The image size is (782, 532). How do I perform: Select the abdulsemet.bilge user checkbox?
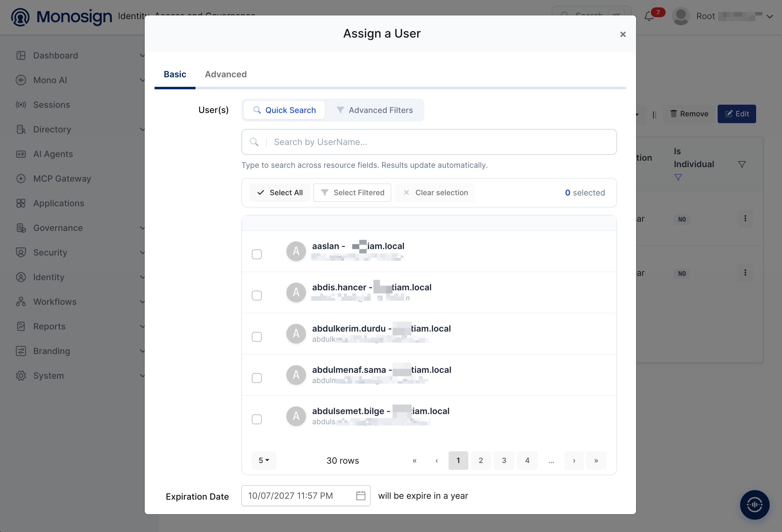257,419
